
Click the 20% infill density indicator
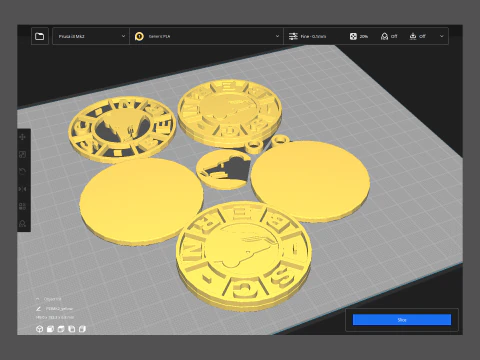(359, 36)
